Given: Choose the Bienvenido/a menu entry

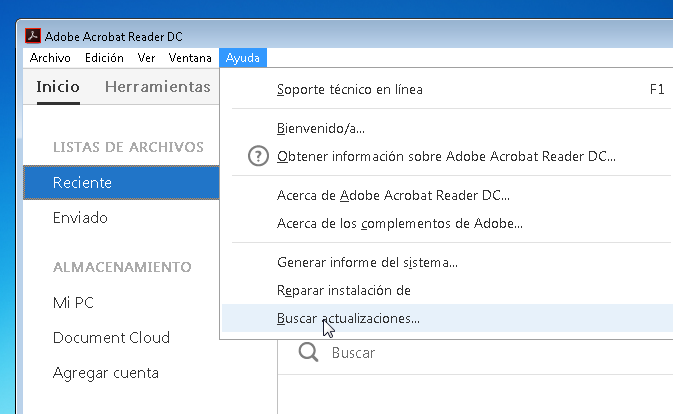Looking at the screenshot, I should click(x=320, y=128).
